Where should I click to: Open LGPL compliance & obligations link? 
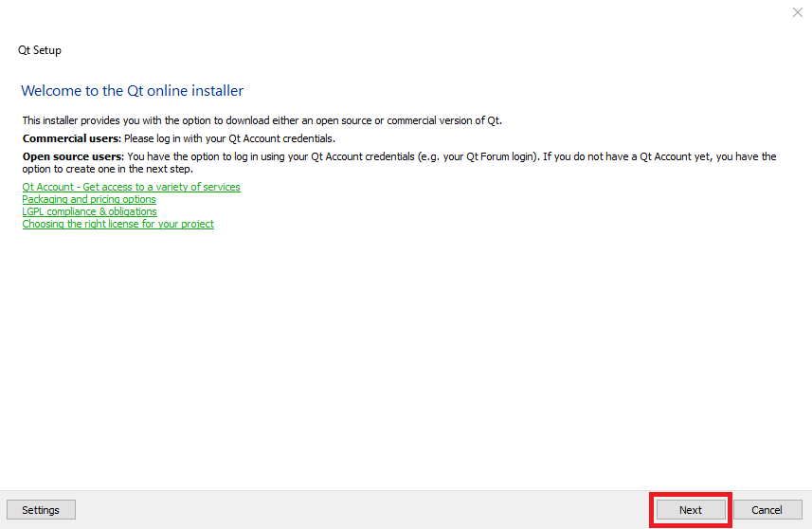click(89, 212)
